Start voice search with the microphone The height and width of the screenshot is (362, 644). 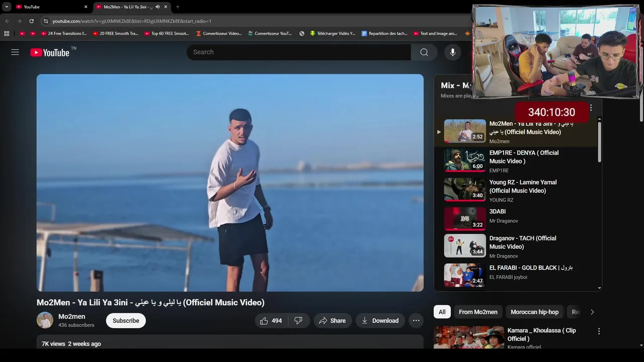point(453,52)
